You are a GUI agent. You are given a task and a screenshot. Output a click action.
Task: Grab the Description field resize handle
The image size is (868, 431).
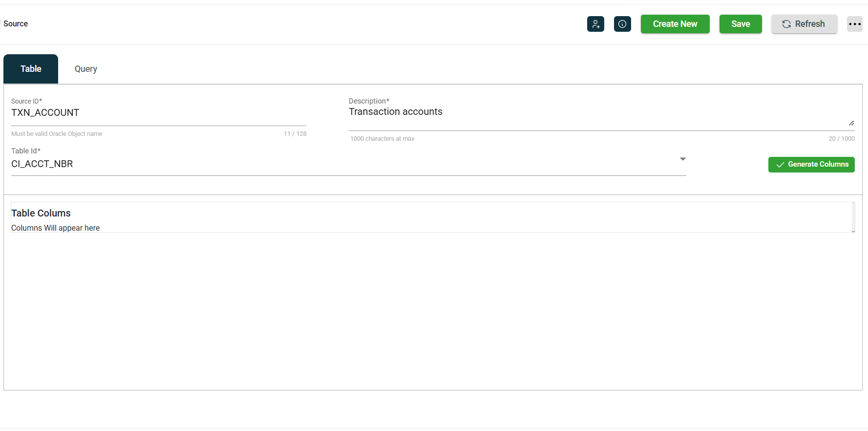pyautogui.click(x=851, y=123)
